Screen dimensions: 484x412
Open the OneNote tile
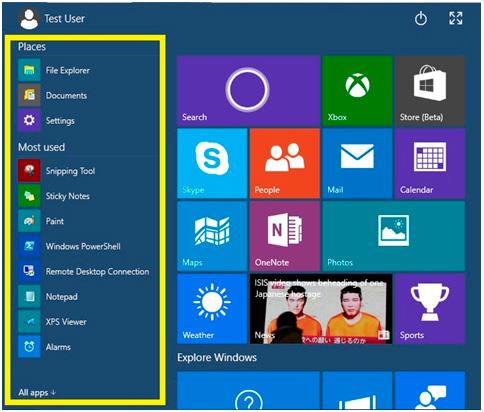[285, 236]
